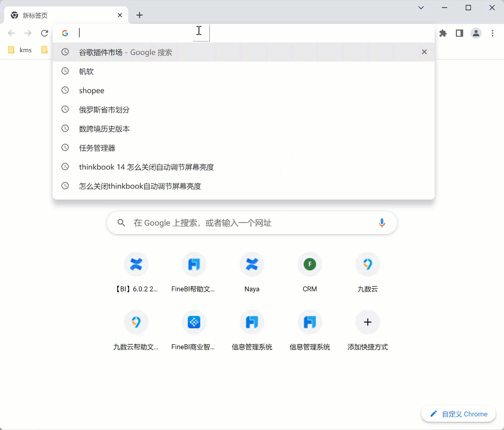Open the 【BI】6.0.2 shortcut
This screenshot has height=430, width=504.
point(136,273)
